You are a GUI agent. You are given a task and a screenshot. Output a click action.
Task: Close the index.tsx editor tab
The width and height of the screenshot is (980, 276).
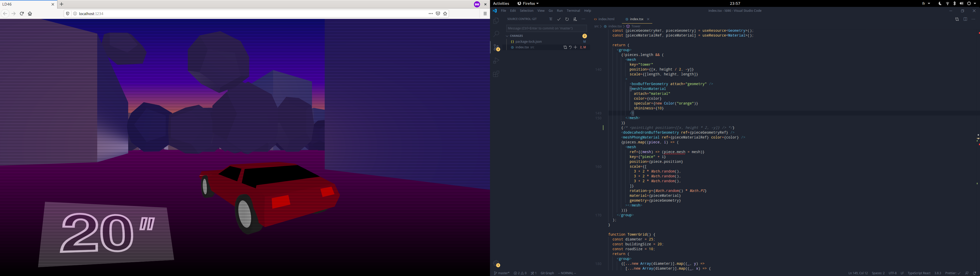[648, 19]
